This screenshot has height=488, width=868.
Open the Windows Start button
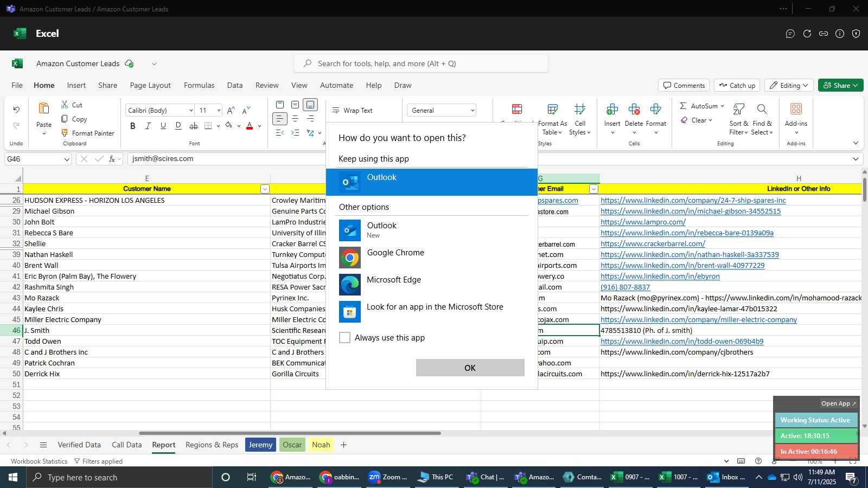click(x=13, y=477)
